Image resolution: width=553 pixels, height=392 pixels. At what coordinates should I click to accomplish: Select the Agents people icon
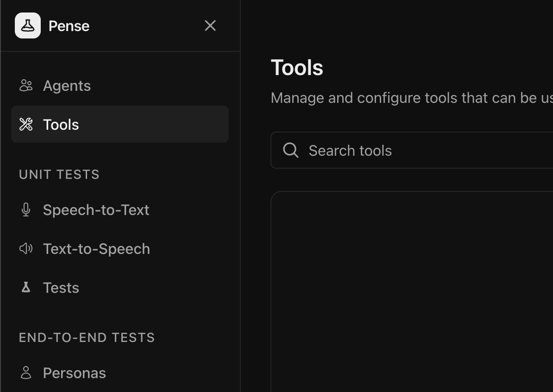click(26, 85)
